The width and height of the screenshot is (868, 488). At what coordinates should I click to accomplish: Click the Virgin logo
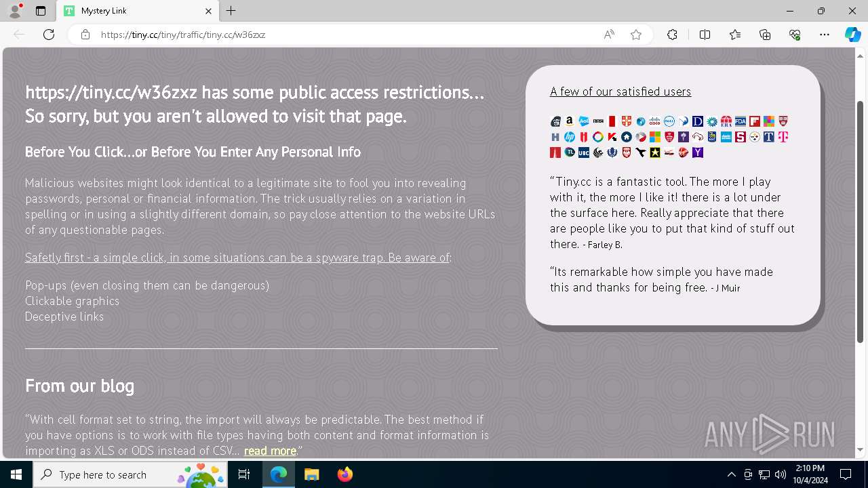click(x=682, y=152)
